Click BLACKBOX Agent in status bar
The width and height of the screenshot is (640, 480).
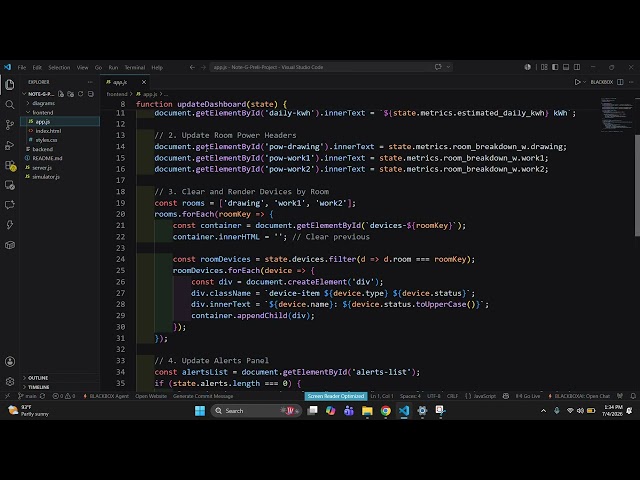pos(106,396)
